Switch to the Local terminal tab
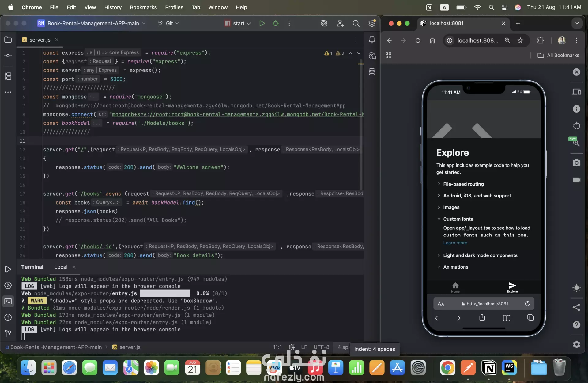Screen dimensions: 588x383 point(61,267)
